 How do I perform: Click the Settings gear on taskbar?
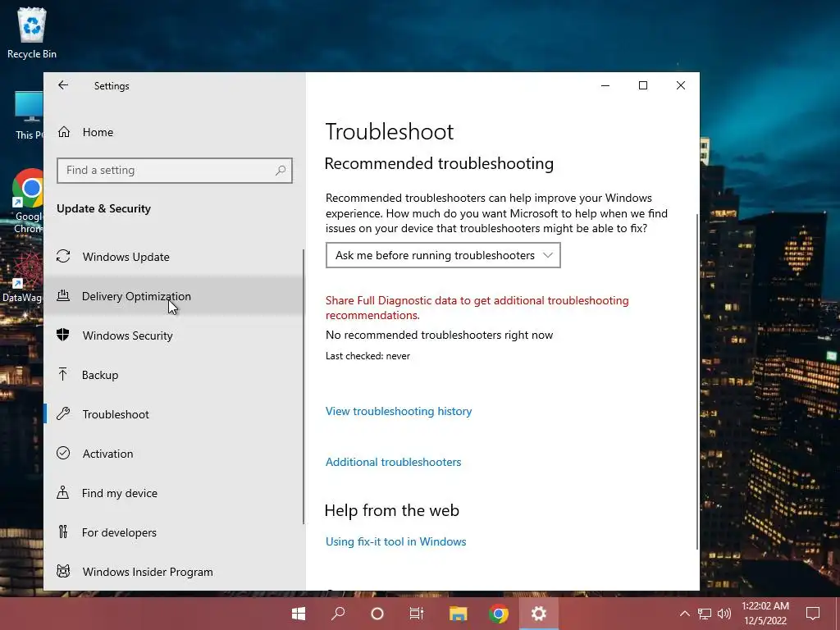tap(538, 614)
